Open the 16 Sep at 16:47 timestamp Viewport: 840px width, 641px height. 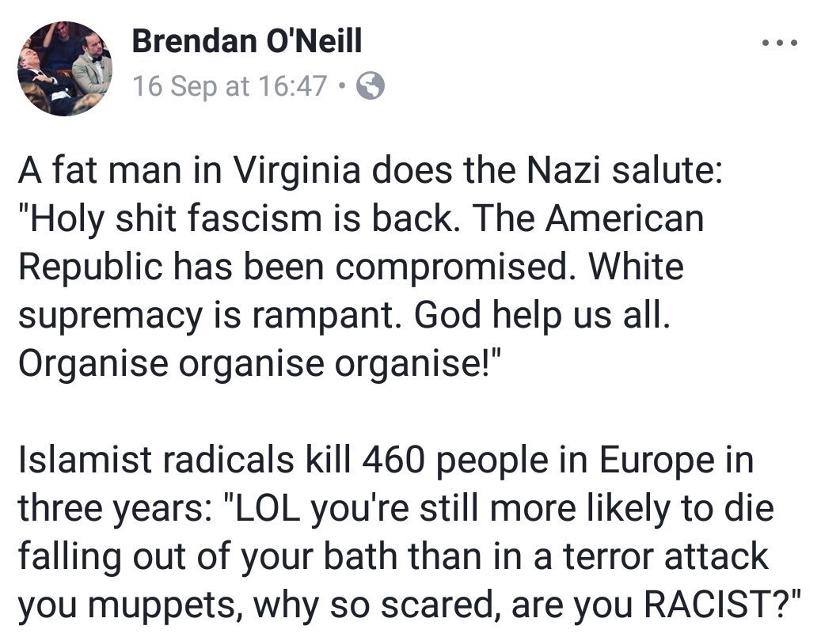230,85
